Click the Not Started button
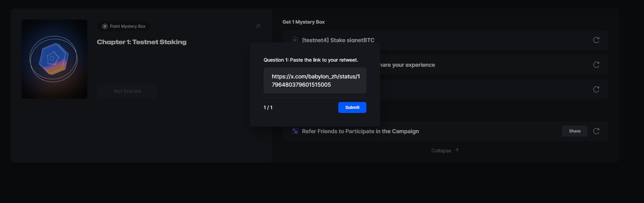Image resolution: width=644 pixels, height=203 pixels. [127, 91]
